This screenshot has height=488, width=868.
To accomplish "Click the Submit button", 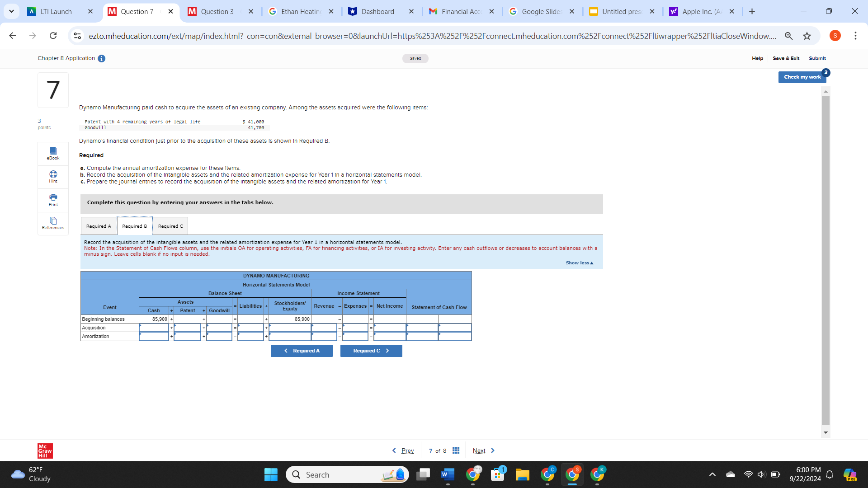I will pyautogui.click(x=817, y=58).
